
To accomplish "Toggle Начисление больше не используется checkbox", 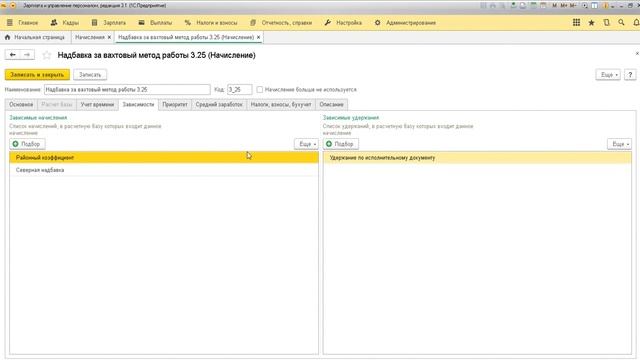I will click(260, 89).
